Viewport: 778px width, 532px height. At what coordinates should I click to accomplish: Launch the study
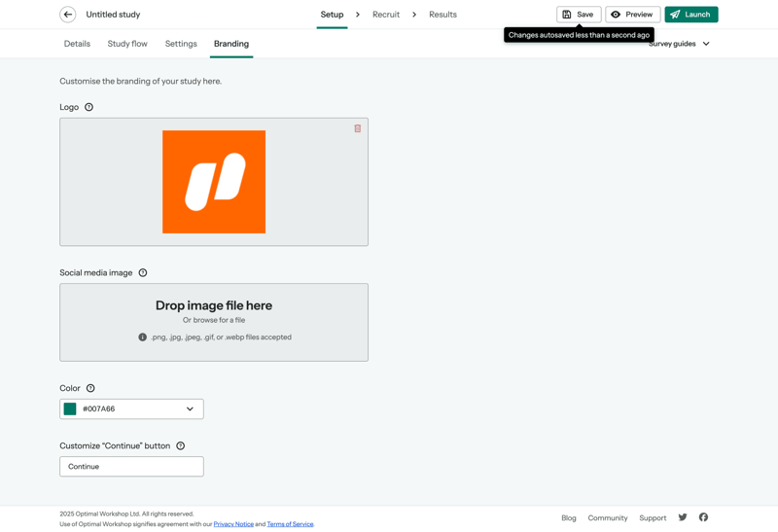click(691, 15)
